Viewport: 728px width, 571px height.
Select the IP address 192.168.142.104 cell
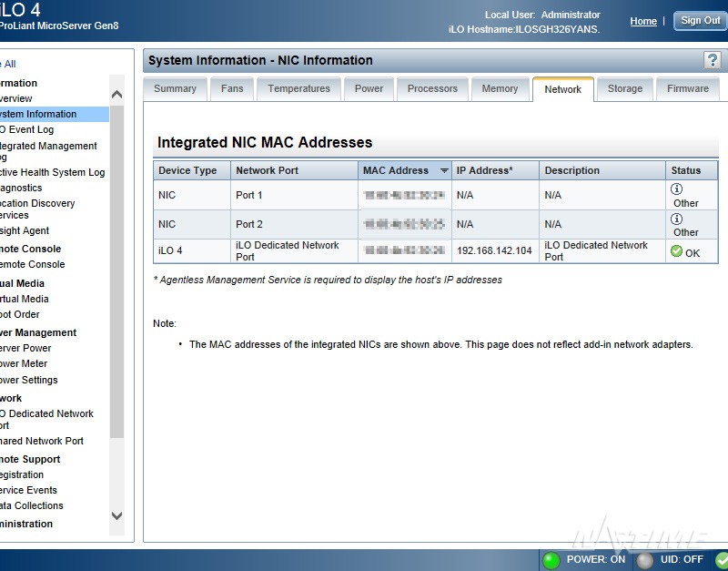[494, 250]
